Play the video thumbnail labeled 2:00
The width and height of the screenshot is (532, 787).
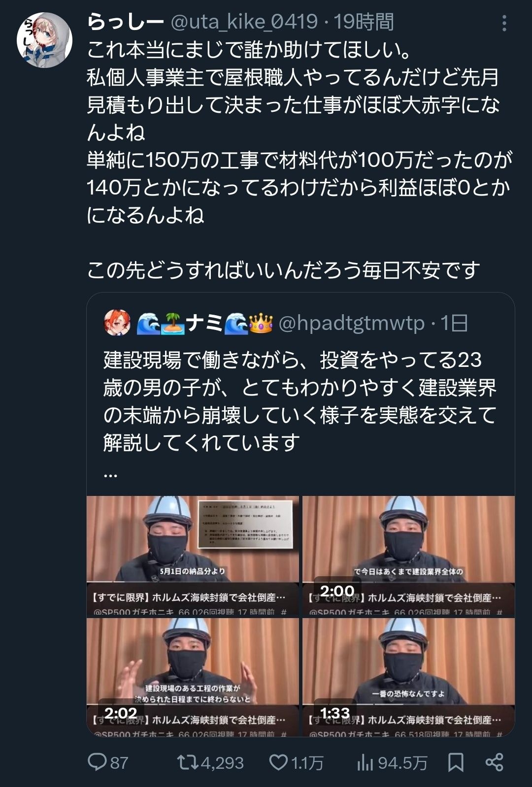click(x=408, y=556)
